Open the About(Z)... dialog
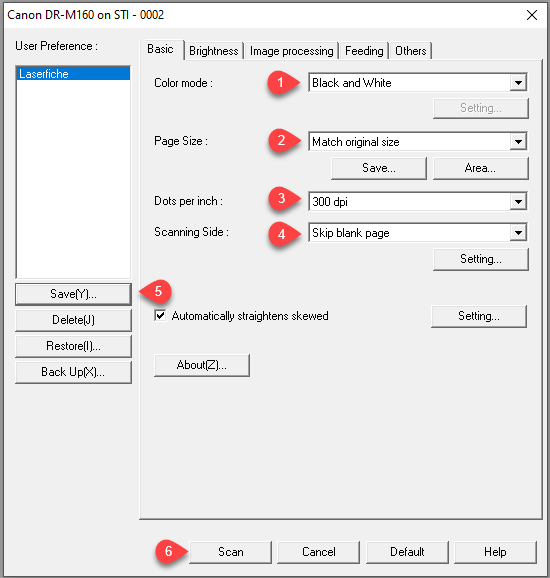 point(202,365)
